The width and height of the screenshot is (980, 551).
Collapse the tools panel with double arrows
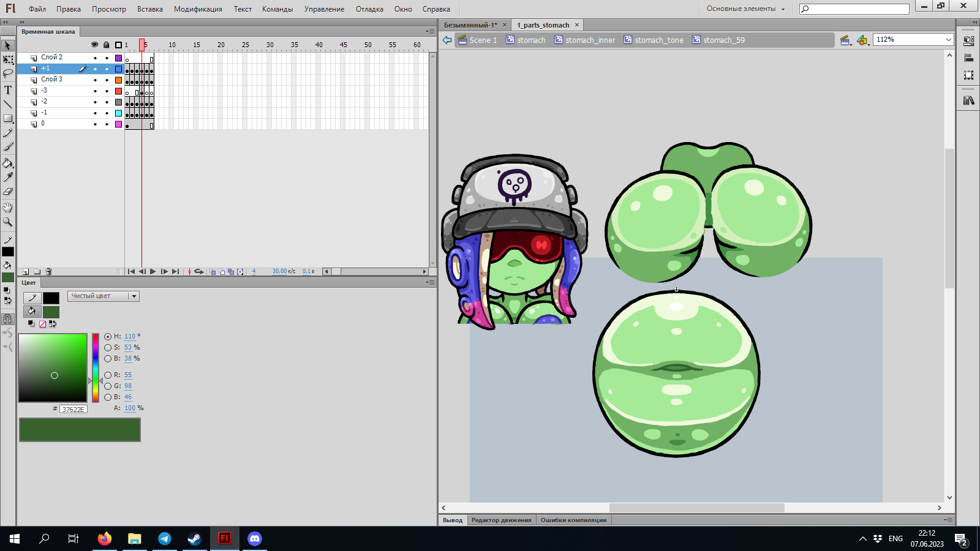click(6, 22)
